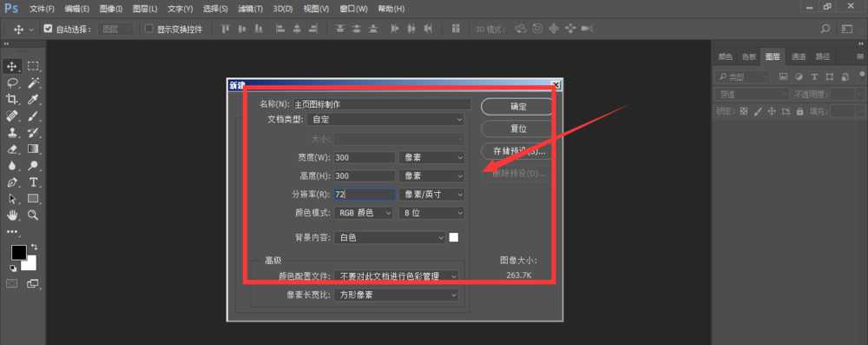Select the Brush tool
The width and height of the screenshot is (868, 345).
tap(33, 116)
